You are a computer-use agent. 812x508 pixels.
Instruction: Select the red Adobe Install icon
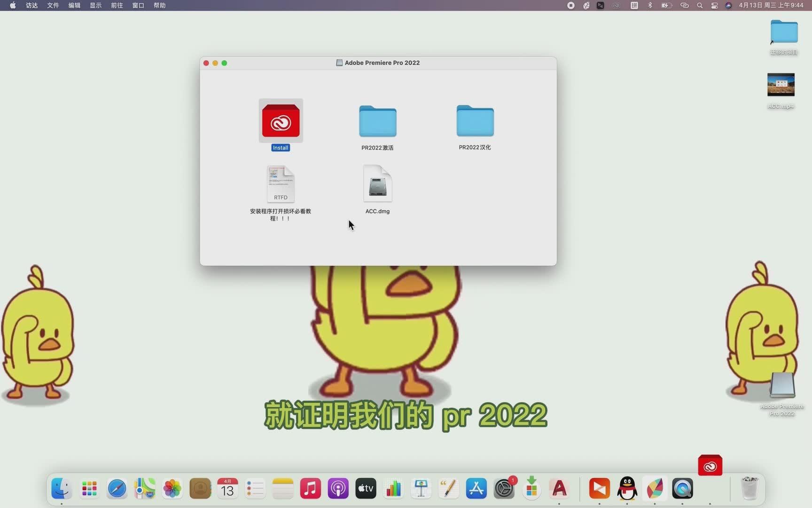pyautogui.click(x=281, y=121)
